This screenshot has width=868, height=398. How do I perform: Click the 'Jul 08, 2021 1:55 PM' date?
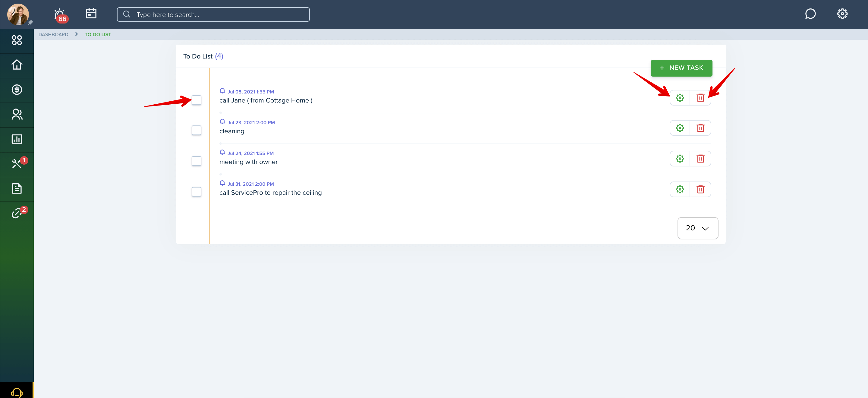point(251,92)
